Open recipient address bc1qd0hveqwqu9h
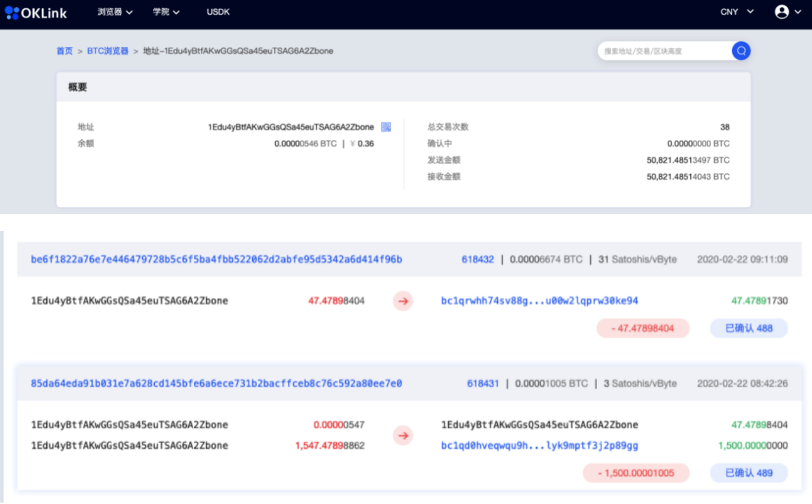 [x=539, y=445]
